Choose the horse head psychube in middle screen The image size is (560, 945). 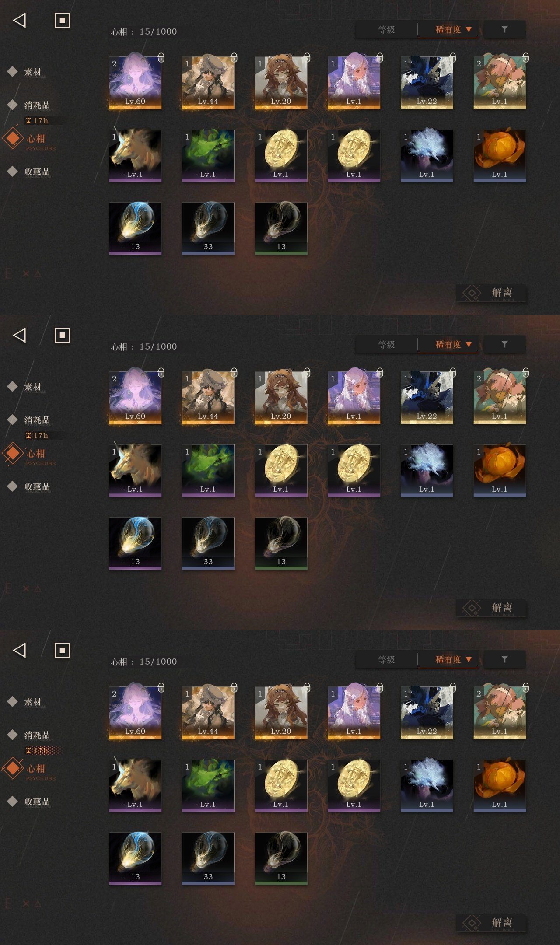135,470
